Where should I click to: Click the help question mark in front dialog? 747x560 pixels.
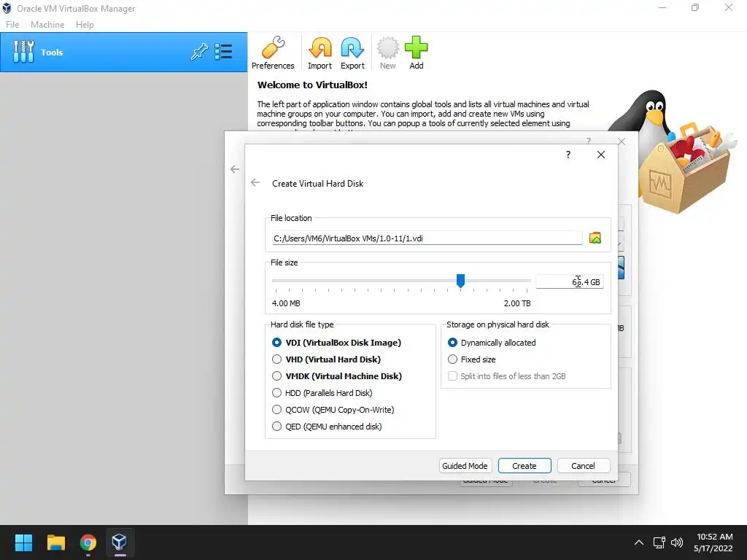tap(568, 155)
